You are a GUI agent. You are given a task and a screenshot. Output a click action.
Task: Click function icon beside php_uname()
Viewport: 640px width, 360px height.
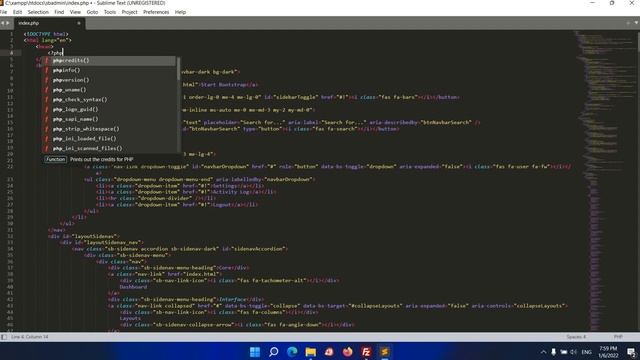click(x=47, y=90)
